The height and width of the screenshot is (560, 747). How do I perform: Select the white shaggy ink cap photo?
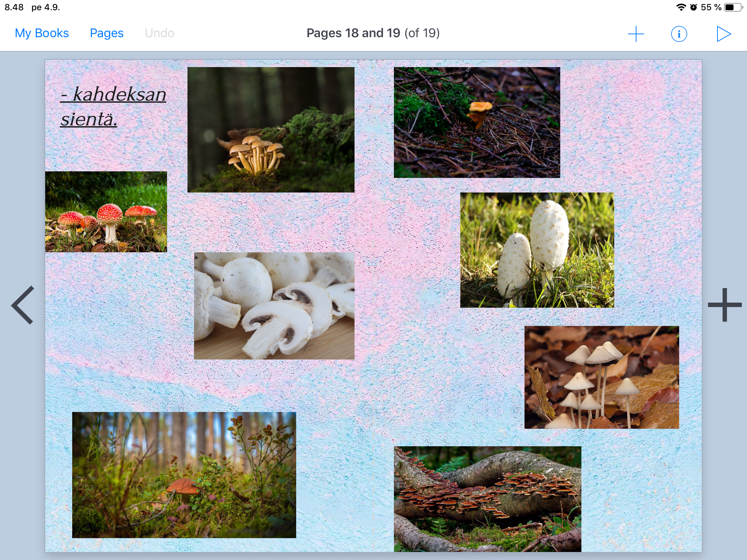click(537, 250)
